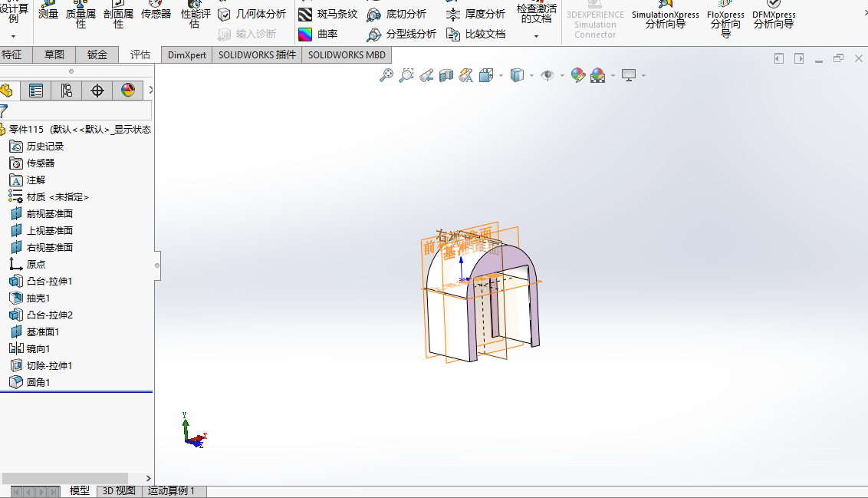Viewport: 868px width, 498px height.
Task: Open 剖面属性 section properties
Action: (x=118, y=13)
